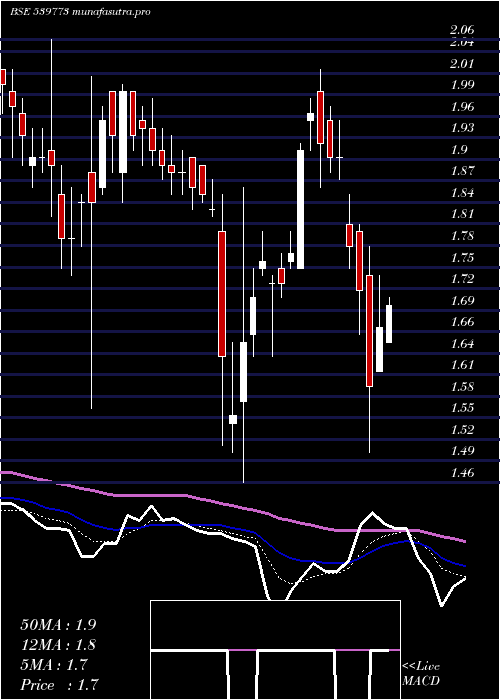
Task: Click the 1.78 price axis label
Action: (x=462, y=236)
